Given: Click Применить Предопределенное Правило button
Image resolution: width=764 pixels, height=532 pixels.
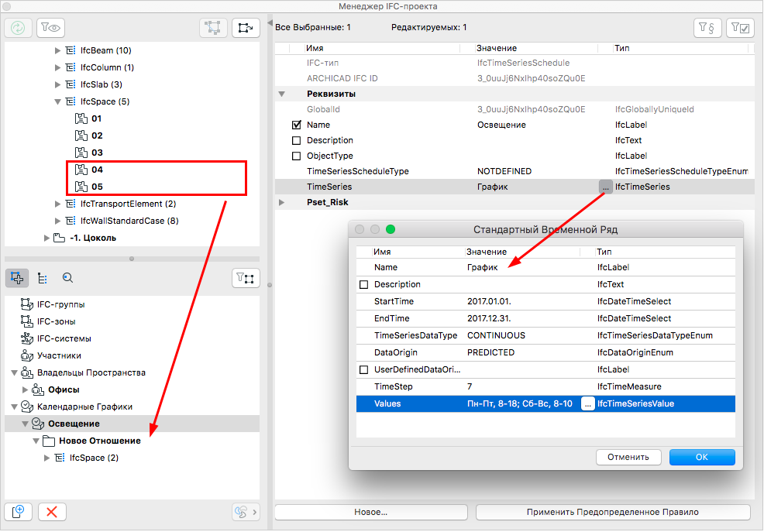Looking at the screenshot, I should pyautogui.click(x=612, y=512).
